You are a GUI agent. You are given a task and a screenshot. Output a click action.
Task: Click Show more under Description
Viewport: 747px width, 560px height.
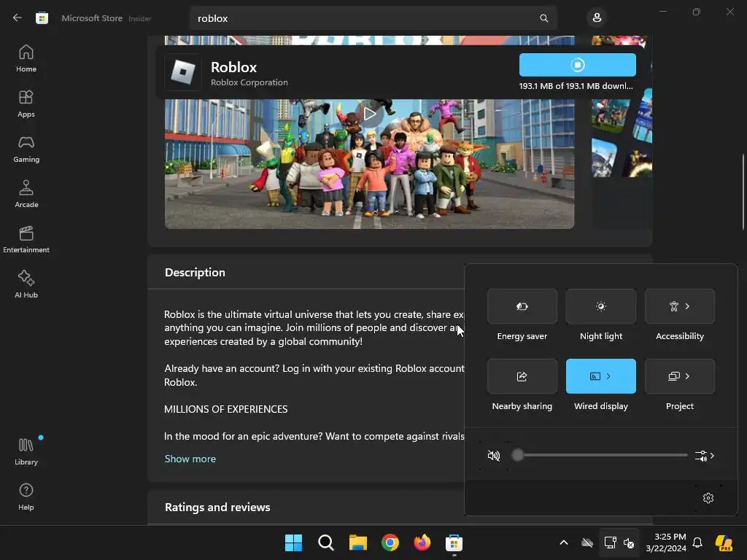pyautogui.click(x=190, y=459)
